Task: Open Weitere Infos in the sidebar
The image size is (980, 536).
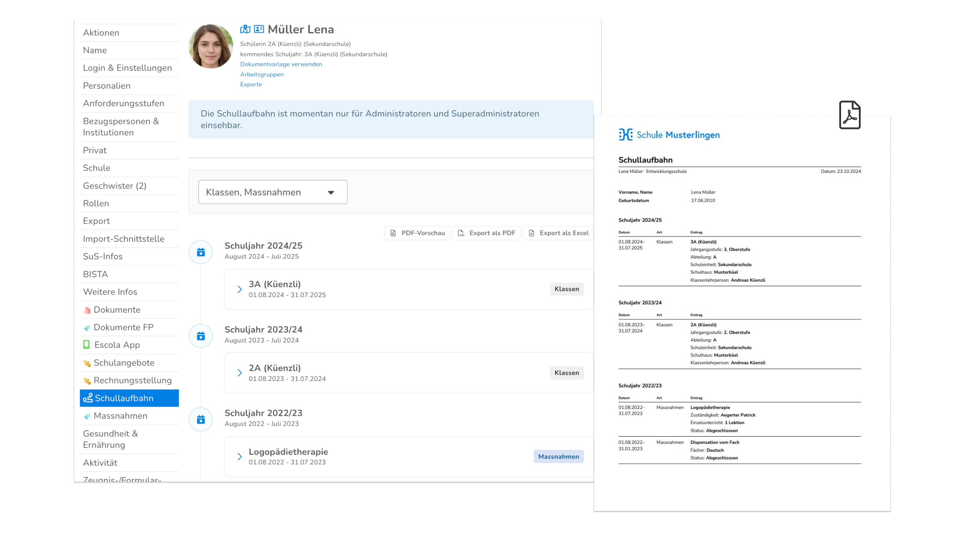Action: tap(129, 292)
